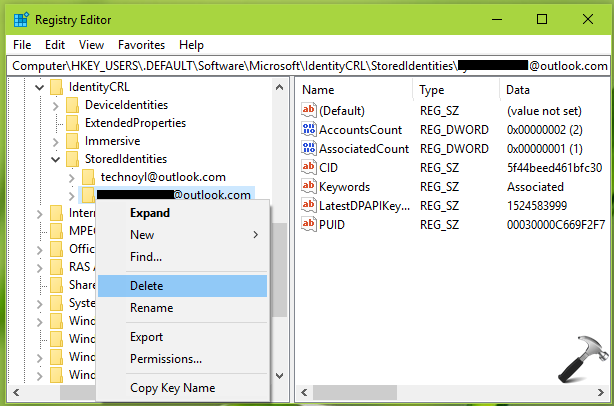The image size is (614, 406).
Task: Select the DeviceIdentities folder icon
Action: (x=72, y=105)
